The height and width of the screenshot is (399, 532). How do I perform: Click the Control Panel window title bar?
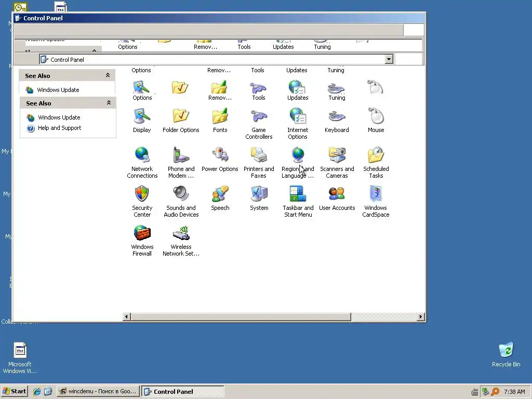219,18
